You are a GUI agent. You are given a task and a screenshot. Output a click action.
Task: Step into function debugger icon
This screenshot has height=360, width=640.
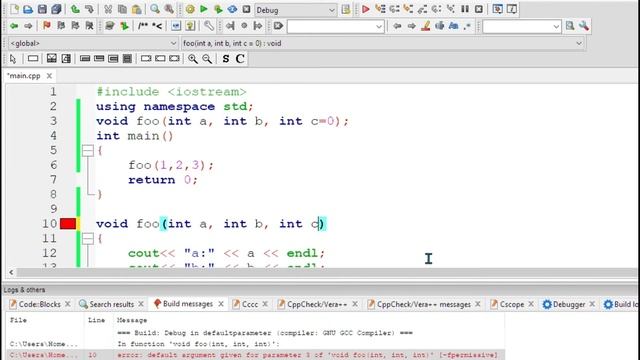[408, 9]
